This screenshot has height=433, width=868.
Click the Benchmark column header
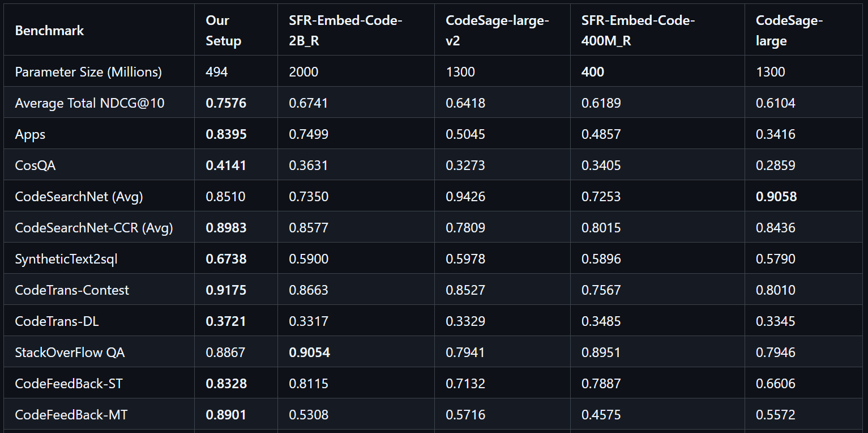[x=49, y=31]
